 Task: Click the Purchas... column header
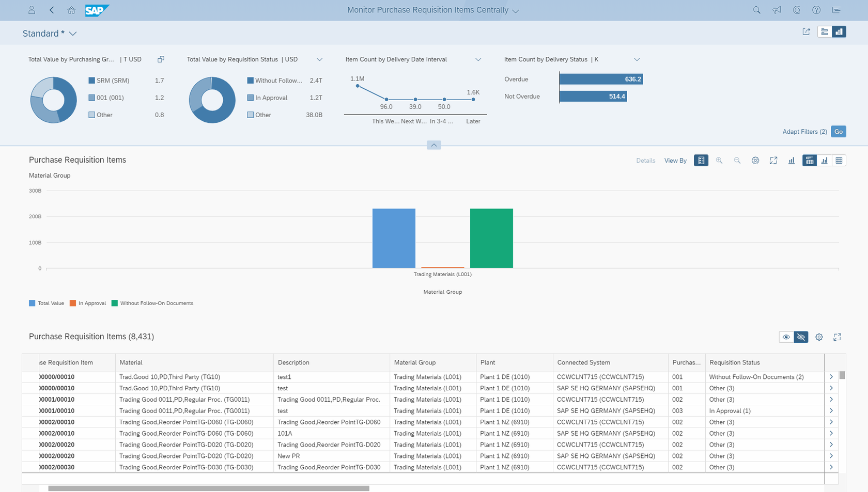(x=687, y=362)
